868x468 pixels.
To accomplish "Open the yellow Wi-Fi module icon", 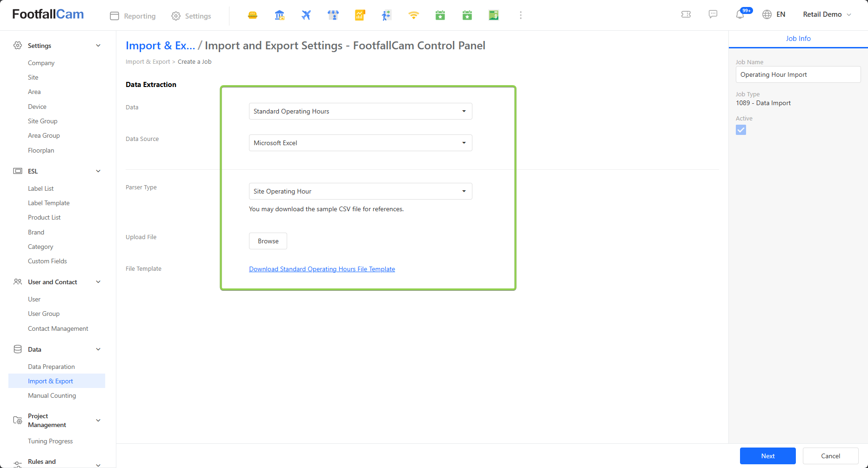I will [x=413, y=15].
